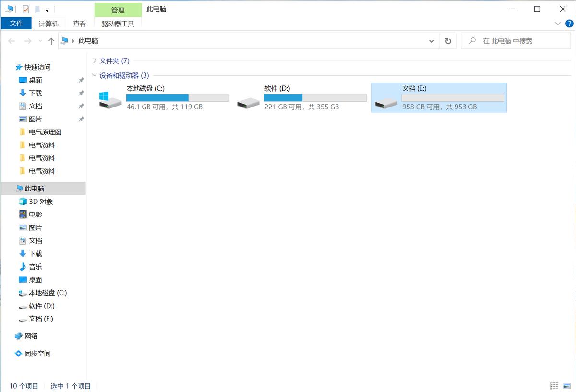576x392 pixels.
Task: Click the C: drive capacity bar
Action: click(x=178, y=97)
